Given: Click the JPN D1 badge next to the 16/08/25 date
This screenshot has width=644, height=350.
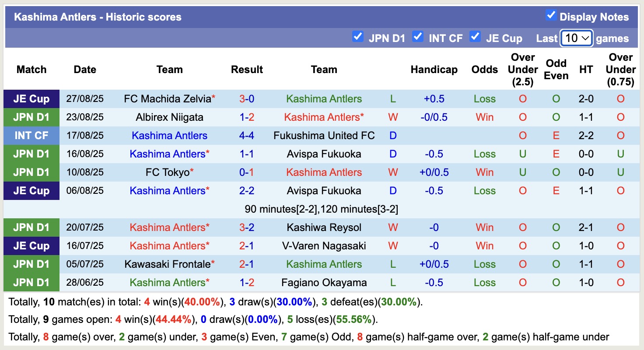Looking at the screenshot, I should [x=31, y=154].
